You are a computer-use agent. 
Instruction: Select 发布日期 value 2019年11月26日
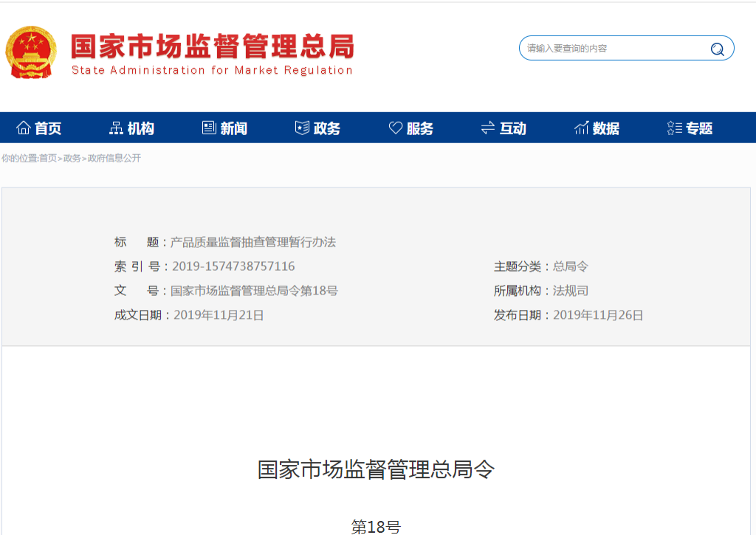[x=598, y=315]
